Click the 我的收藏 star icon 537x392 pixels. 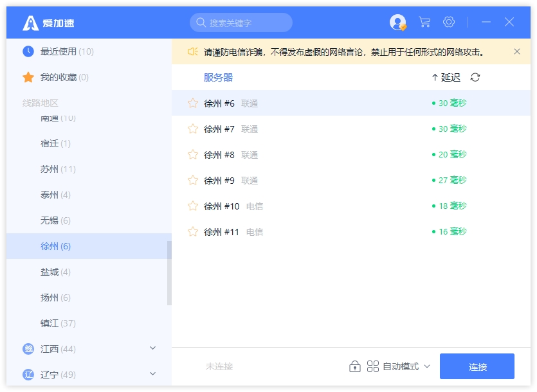28,77
